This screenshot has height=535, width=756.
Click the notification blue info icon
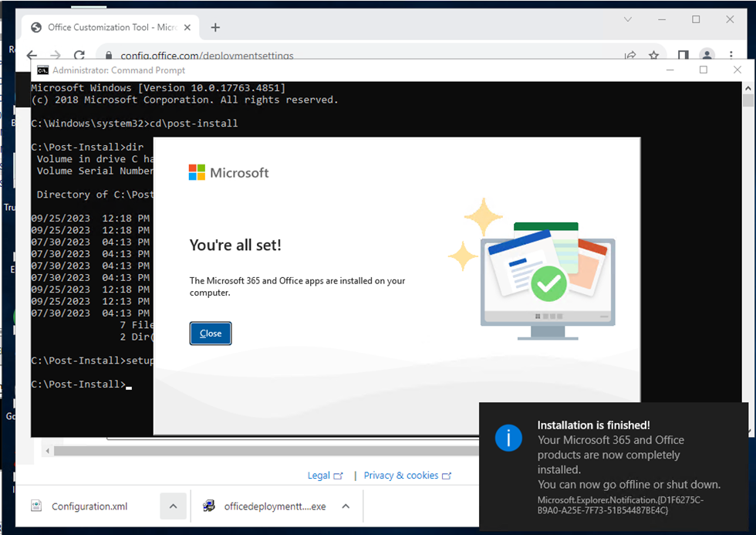click(x=508, y=438)
